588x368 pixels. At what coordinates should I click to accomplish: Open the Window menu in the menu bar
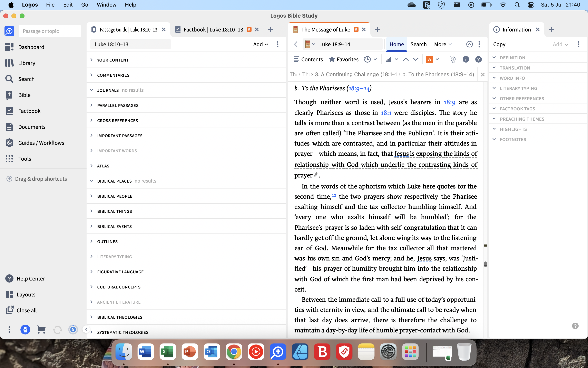(x=106, y=5)
